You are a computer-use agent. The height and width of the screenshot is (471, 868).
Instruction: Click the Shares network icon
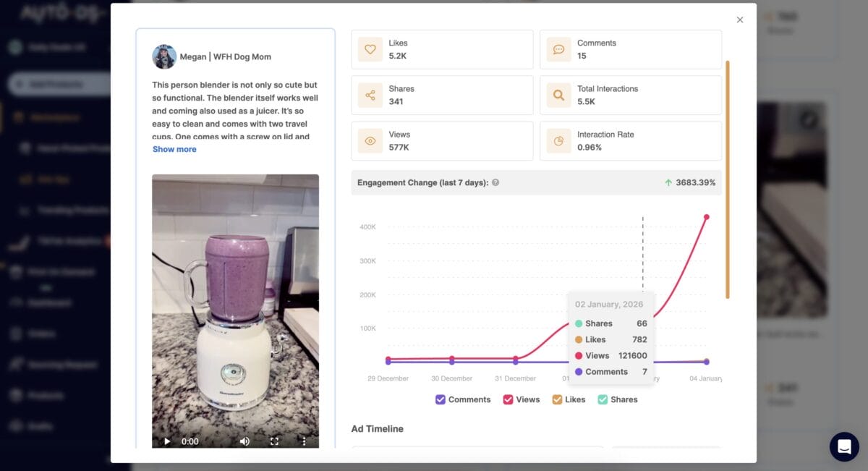(370, 95)
